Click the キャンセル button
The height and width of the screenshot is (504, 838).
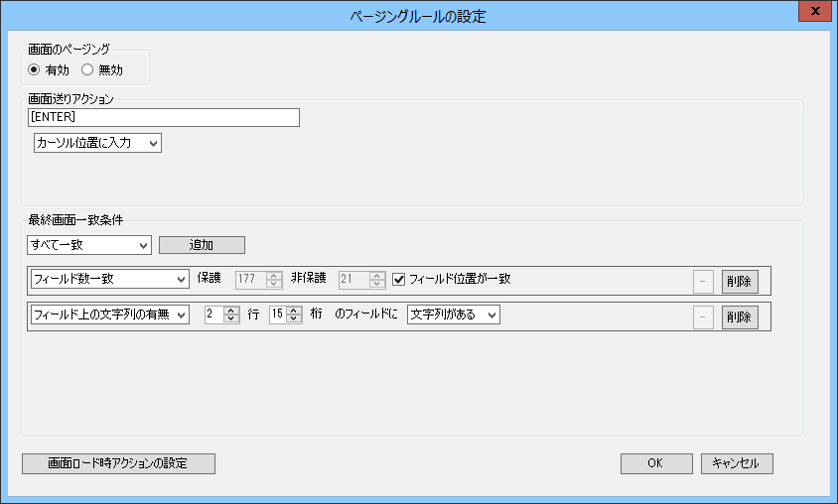[737, 463]
